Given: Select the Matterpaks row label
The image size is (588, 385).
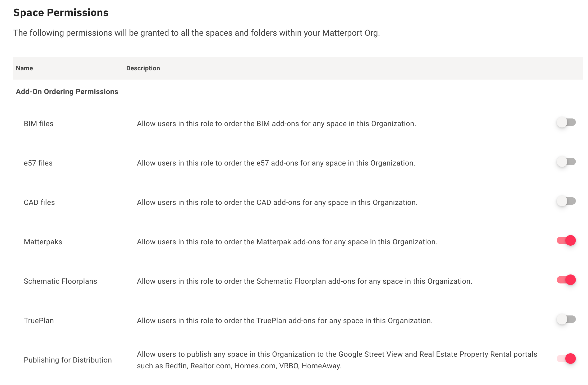Looking at the screenshot, I should pos(43,241).
